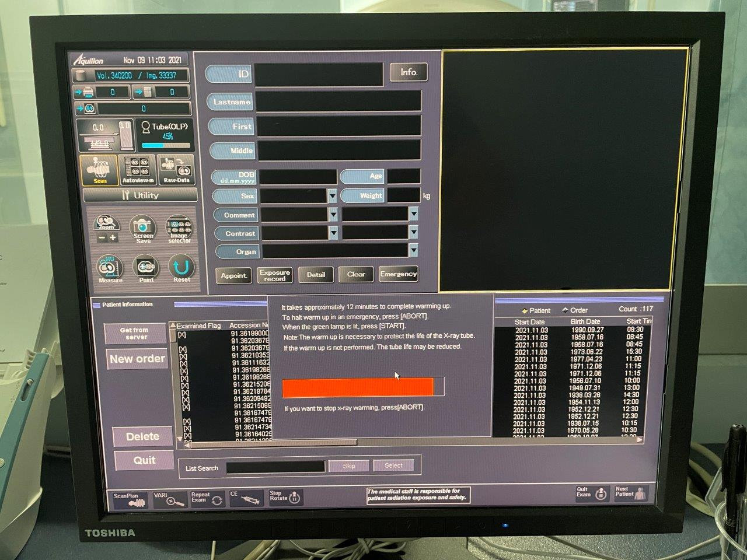
Task: Toggle the first Examined Flag checkbox
Action: pos(182,335)
